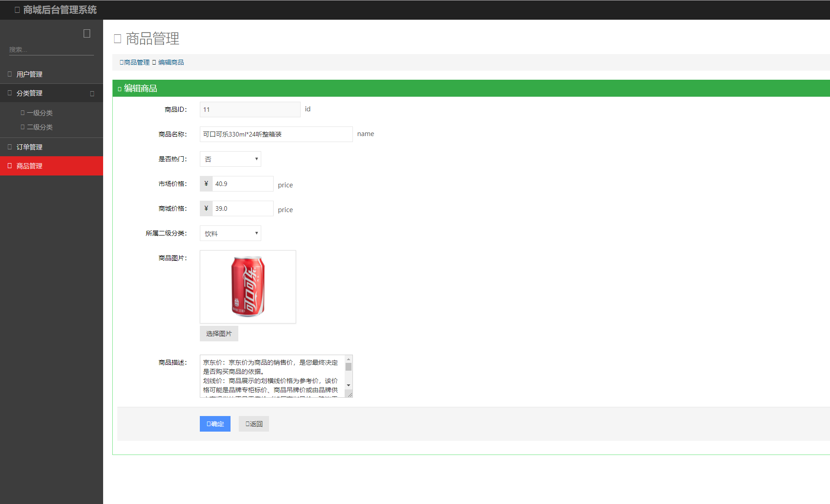Click the sidebar collapse icon above search
The image size is (830, 504).
[x=87, y=33]
